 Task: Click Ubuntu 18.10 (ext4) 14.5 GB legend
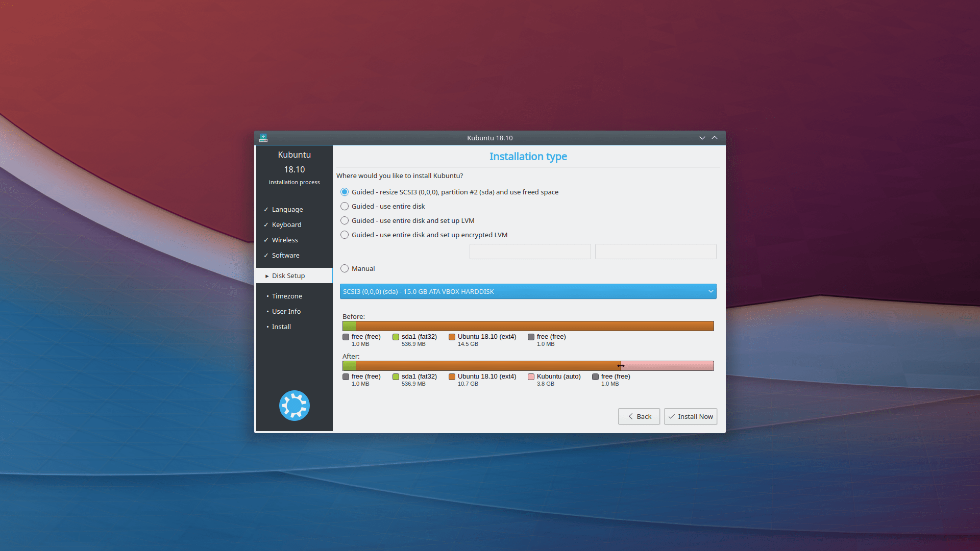pos(483,340)
